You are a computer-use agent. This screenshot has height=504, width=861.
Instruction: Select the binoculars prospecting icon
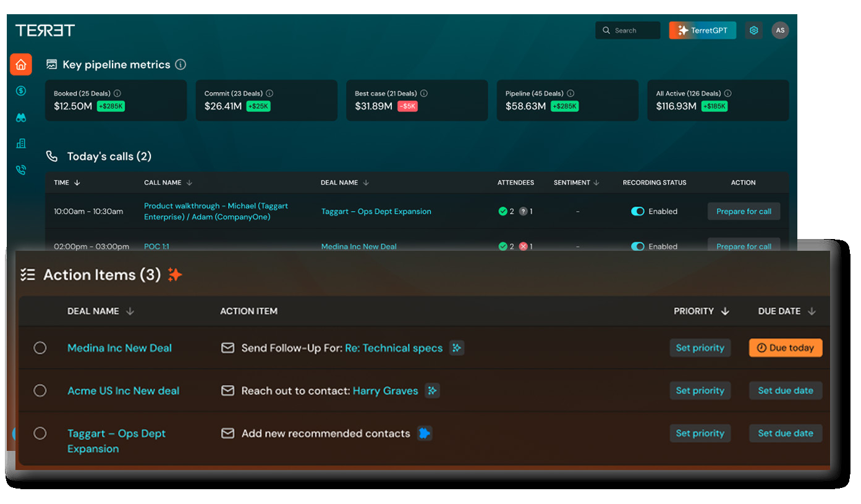20,117
